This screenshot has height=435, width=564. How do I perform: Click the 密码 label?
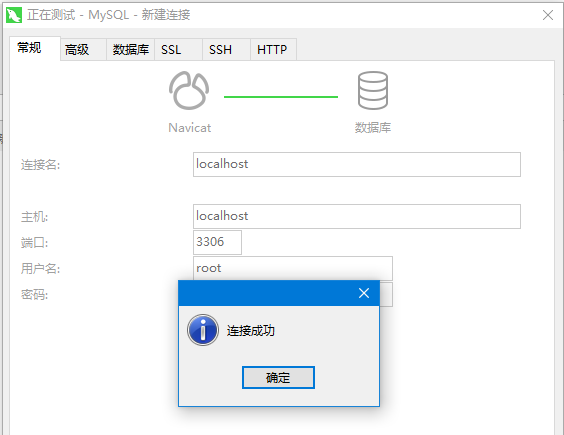(34, 295)
